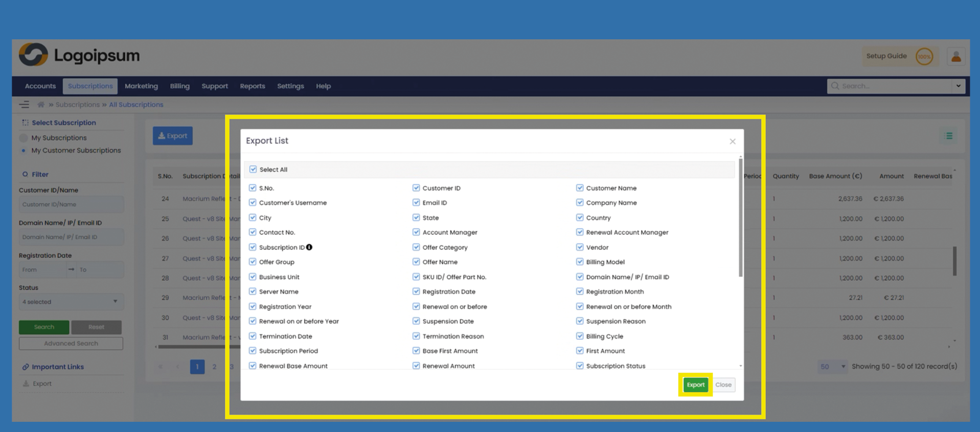Toggle the sidebar hamburger menu icon
The height and width of the screenshot is (432, 980).
tap(24, 105)
